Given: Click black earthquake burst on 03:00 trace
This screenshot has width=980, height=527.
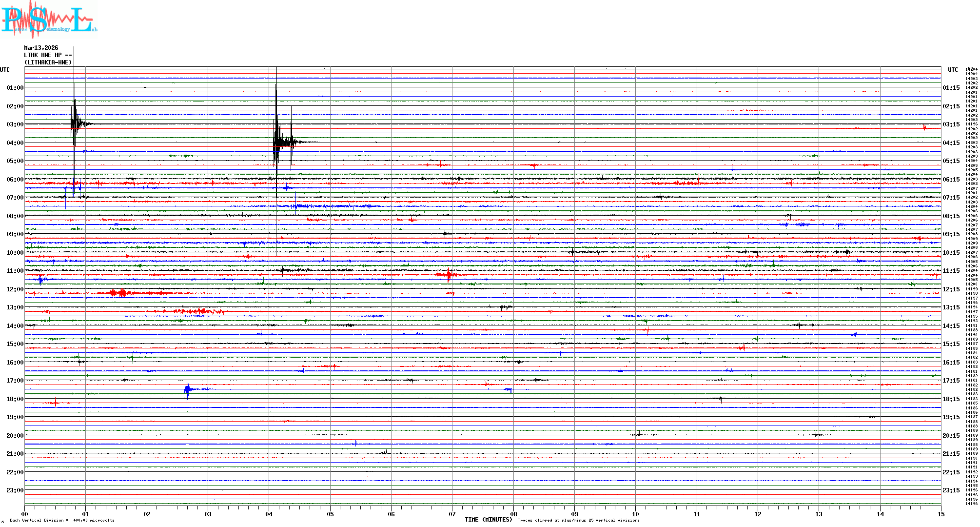Looking at the screenshot, I should (x=75, y=123).
